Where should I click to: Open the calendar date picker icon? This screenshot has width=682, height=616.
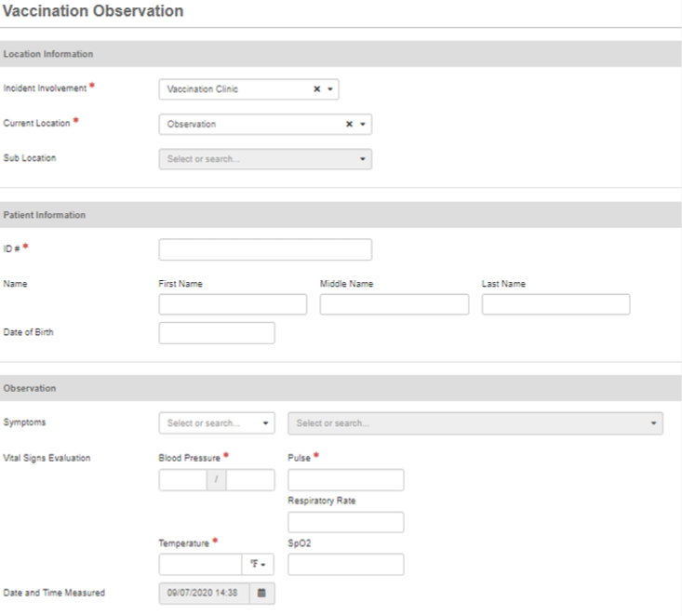(x=261, y=593)
